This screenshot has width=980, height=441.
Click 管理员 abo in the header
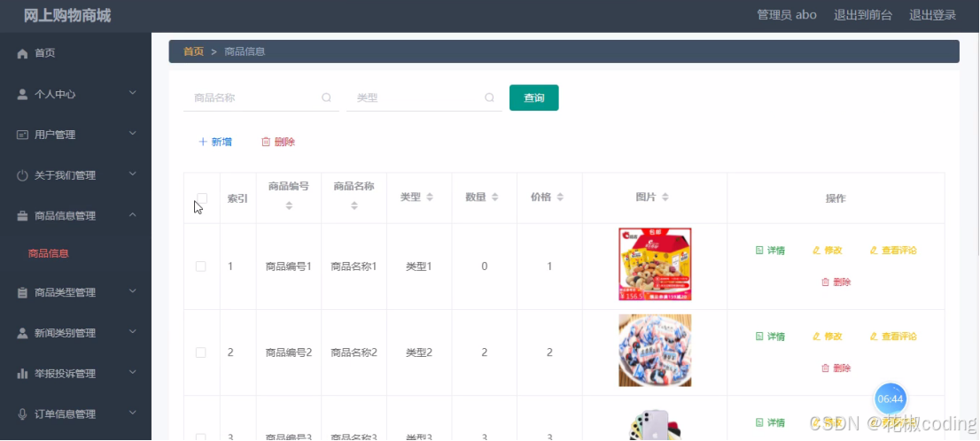(x=786, y=15)
